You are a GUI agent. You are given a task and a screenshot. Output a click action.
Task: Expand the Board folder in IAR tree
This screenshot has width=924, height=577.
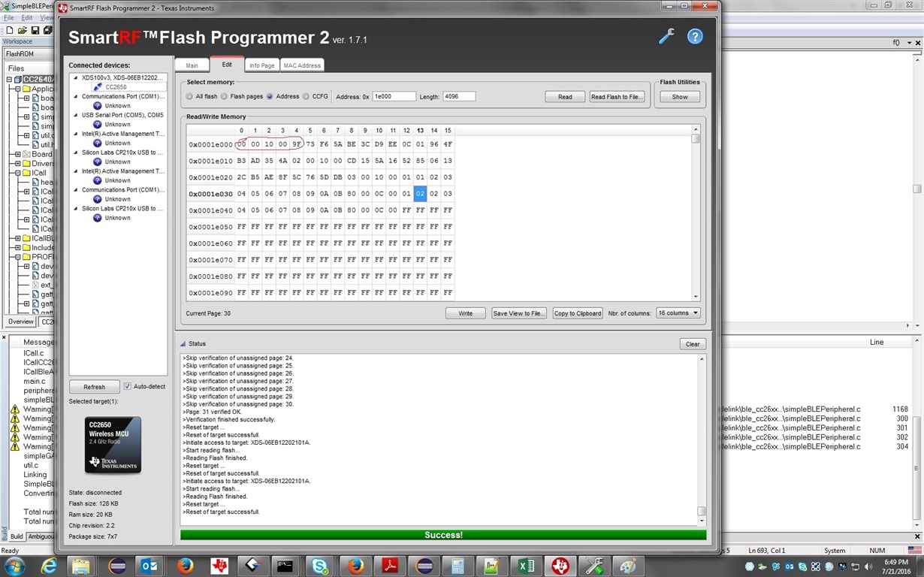[17, 154]
